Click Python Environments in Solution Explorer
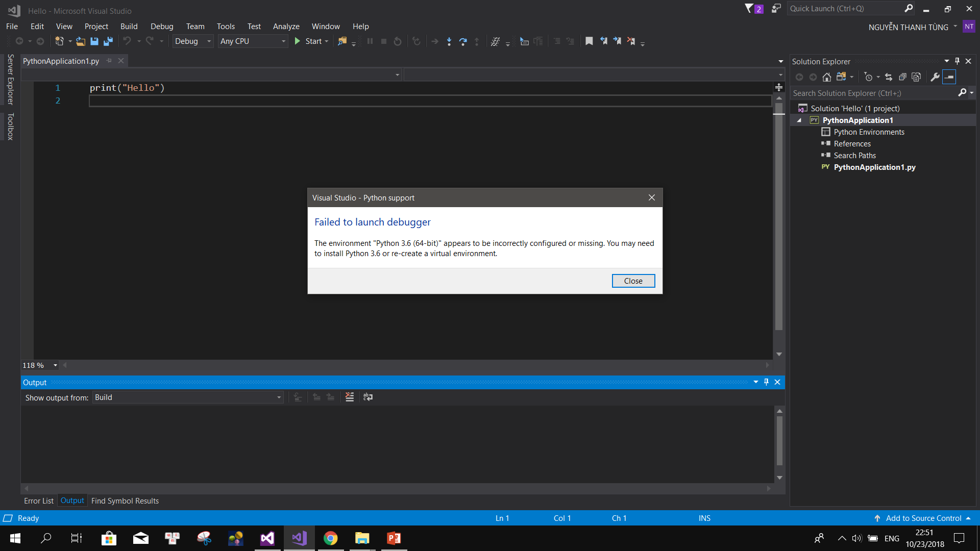The width and height of the screenshot is (980, 551). (x=869, y=132)
